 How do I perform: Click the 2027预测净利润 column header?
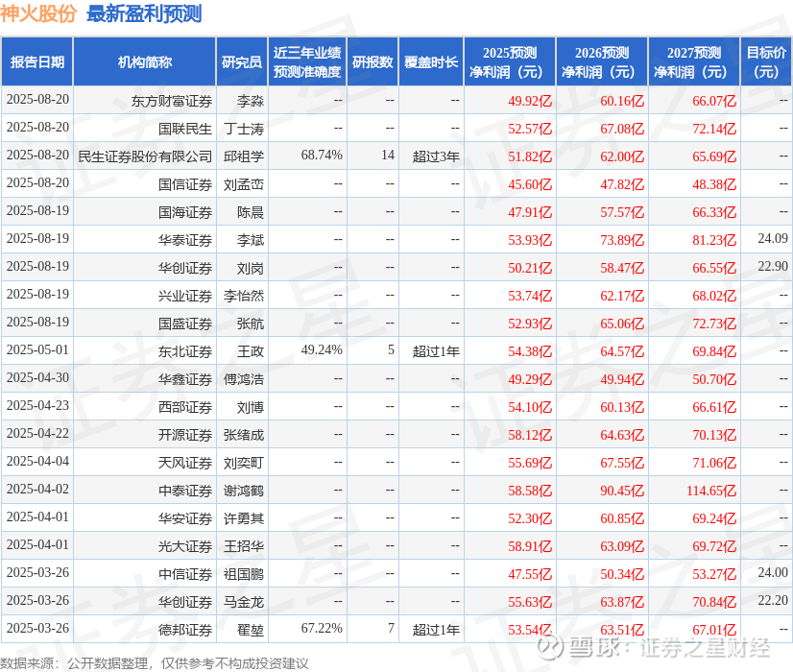tap(694, 62)
